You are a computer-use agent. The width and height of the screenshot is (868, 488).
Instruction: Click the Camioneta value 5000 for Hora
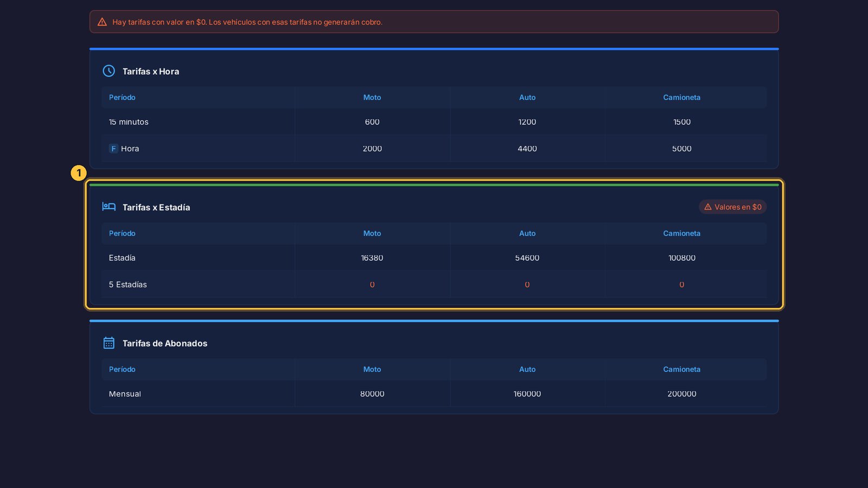pyautogui.click(x=682, y=149)
